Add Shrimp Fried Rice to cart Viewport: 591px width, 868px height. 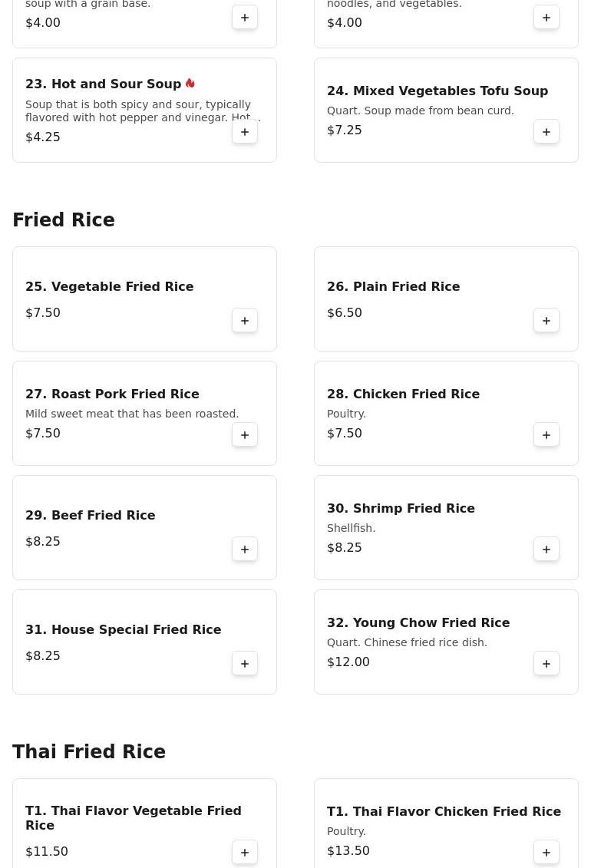546,550
